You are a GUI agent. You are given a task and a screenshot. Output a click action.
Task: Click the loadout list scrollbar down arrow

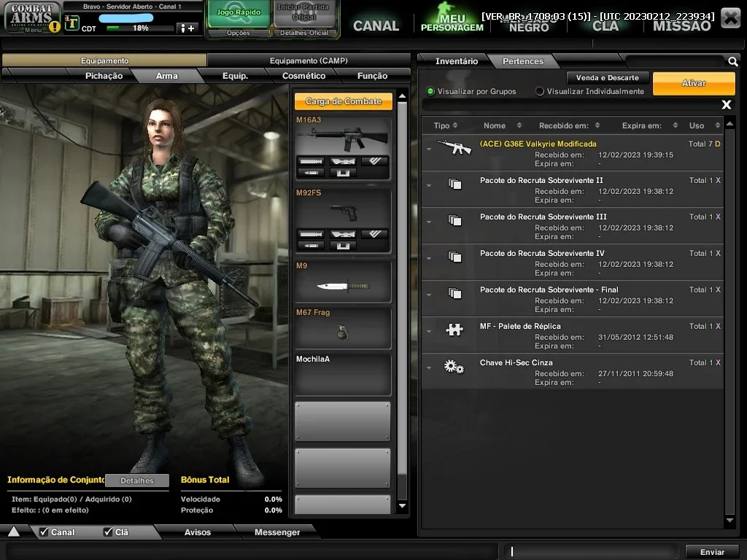tap(402, 506)
